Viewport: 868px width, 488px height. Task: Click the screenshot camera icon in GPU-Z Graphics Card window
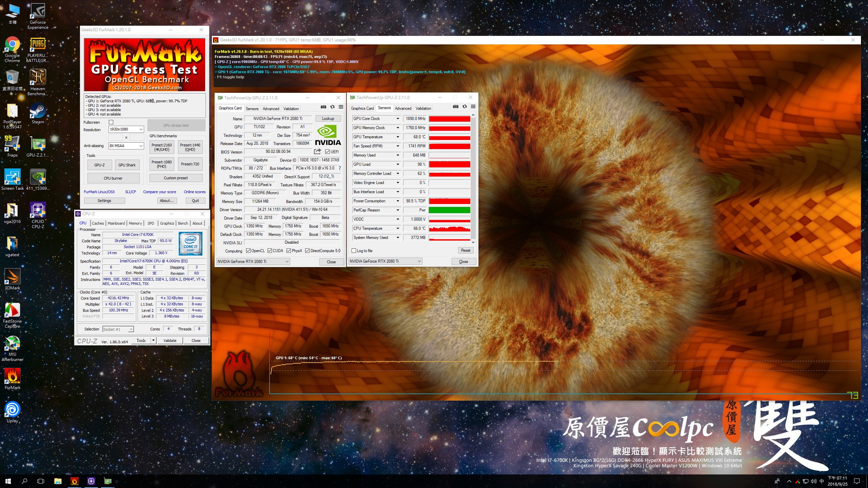tap(323, 107)
